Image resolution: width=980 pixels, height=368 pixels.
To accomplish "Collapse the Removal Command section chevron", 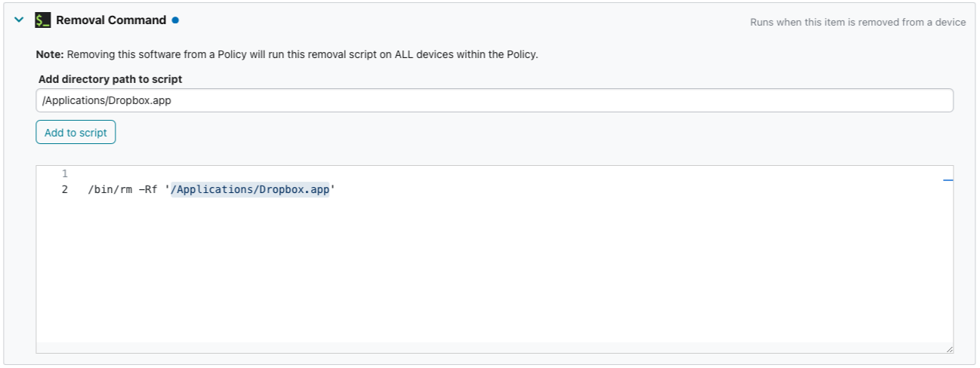I will tap(19, 21).
